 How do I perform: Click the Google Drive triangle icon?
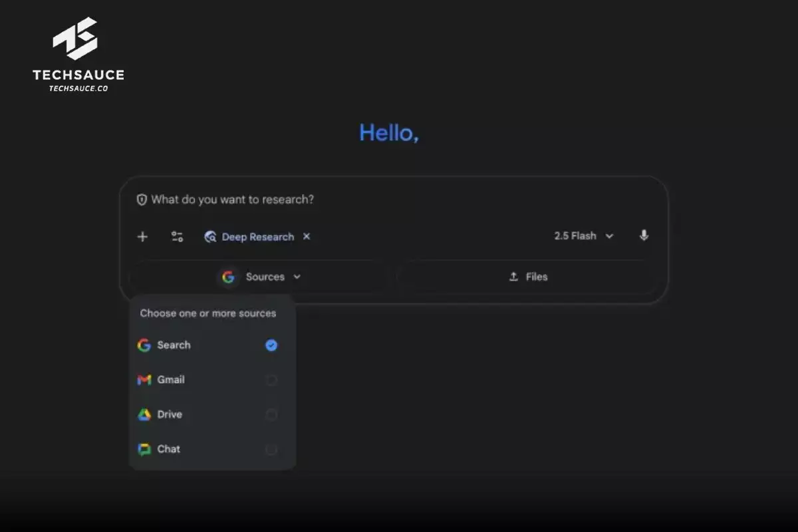pos(144,414)
